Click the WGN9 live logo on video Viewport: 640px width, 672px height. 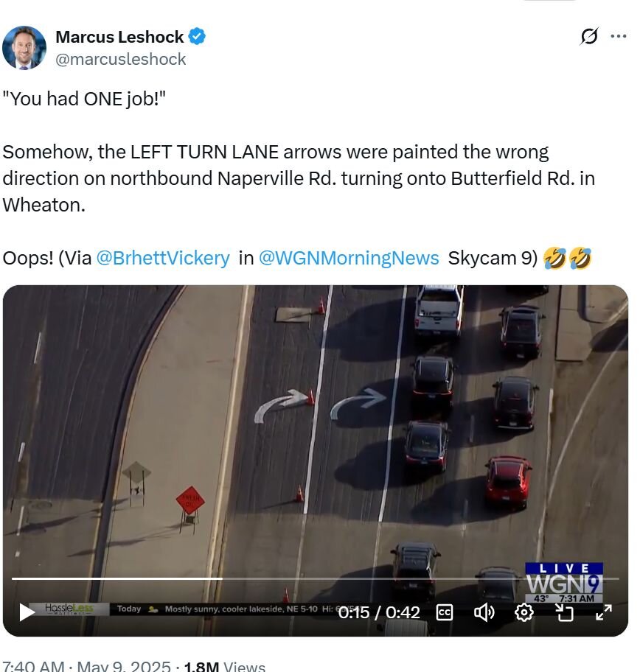point(564,583)
